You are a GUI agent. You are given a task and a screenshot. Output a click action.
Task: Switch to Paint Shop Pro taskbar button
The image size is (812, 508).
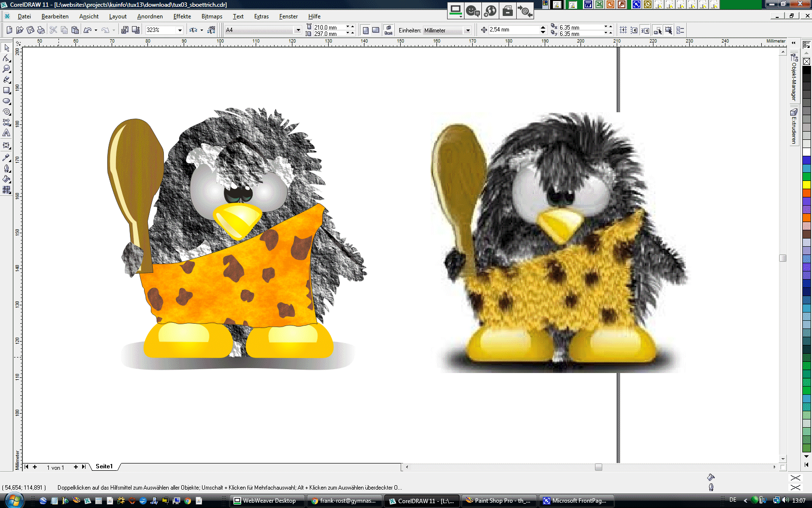[499, 501]
